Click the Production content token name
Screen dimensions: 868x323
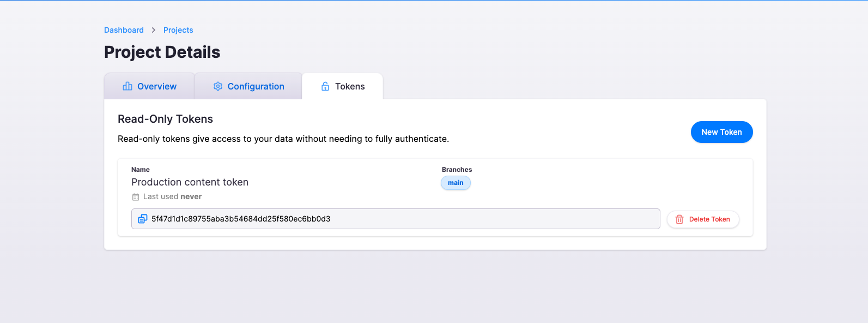[190, 182]
